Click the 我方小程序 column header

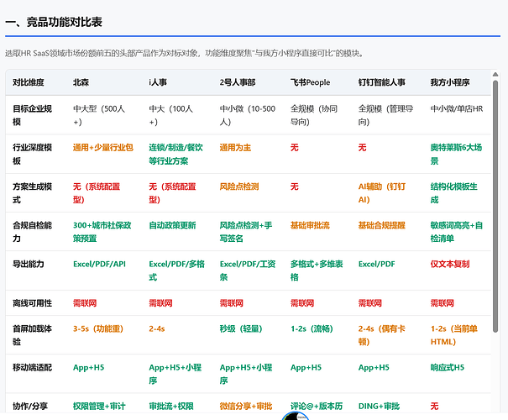pos(450,82)
